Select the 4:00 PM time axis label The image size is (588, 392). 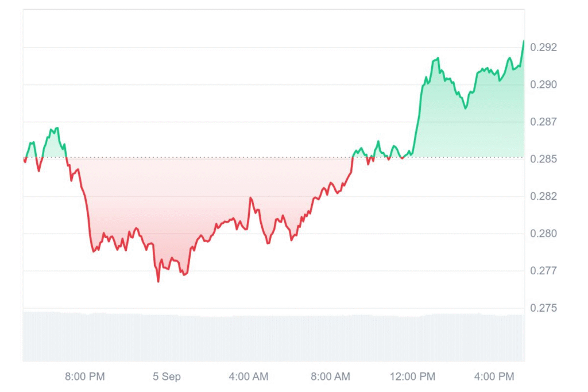(x=494, y=377)
